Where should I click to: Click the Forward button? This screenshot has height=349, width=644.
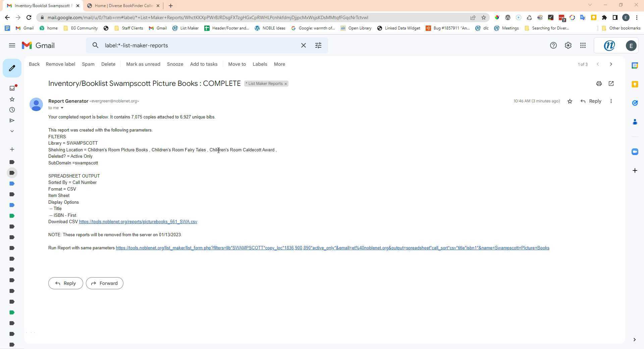(x=104, y=283)
